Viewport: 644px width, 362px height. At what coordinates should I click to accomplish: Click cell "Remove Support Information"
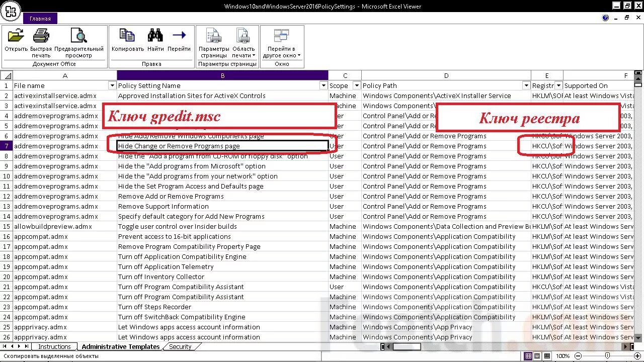pyautogui.click(x=222, y=206)
